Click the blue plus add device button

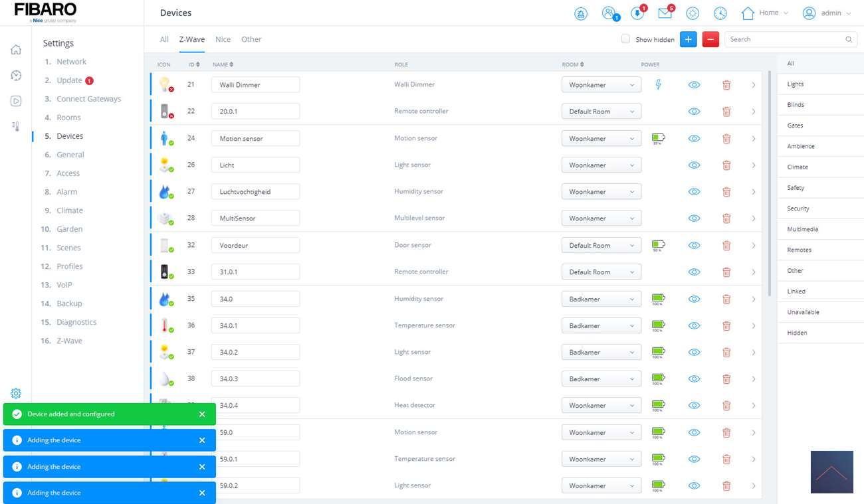[689, 40]
